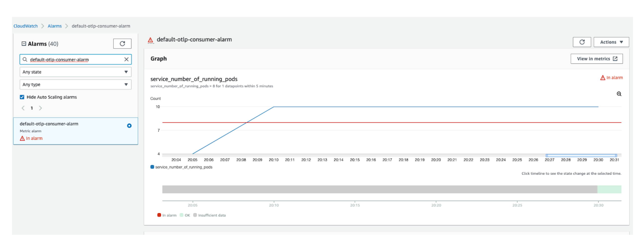The image size is (644, 240).
Task: Click the green OK segment of state timeline
Action: coord(609,189)
